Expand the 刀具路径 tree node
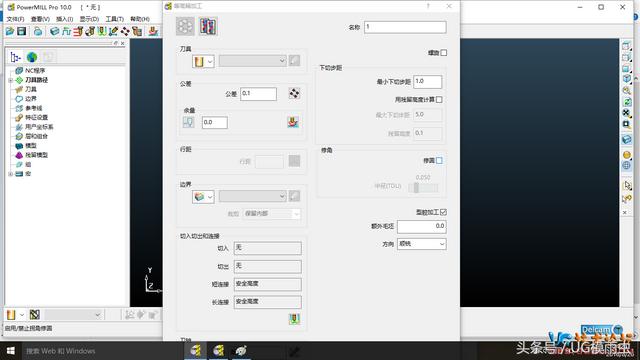This screenshot has width=640, height=360. [11, 80]
